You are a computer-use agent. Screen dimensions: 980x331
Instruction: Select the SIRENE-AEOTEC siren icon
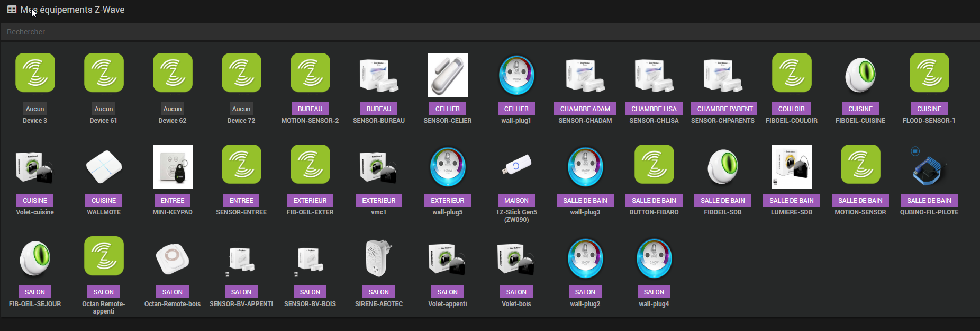point(379,258)
